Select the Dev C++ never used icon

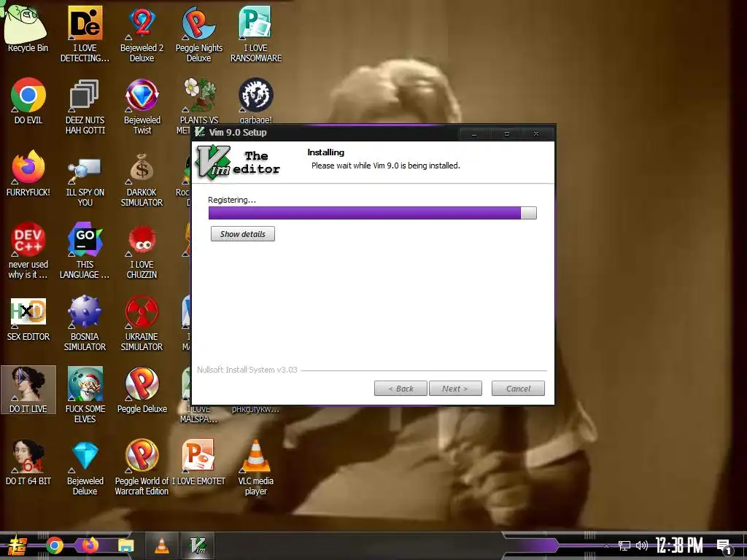pos(28,251)
